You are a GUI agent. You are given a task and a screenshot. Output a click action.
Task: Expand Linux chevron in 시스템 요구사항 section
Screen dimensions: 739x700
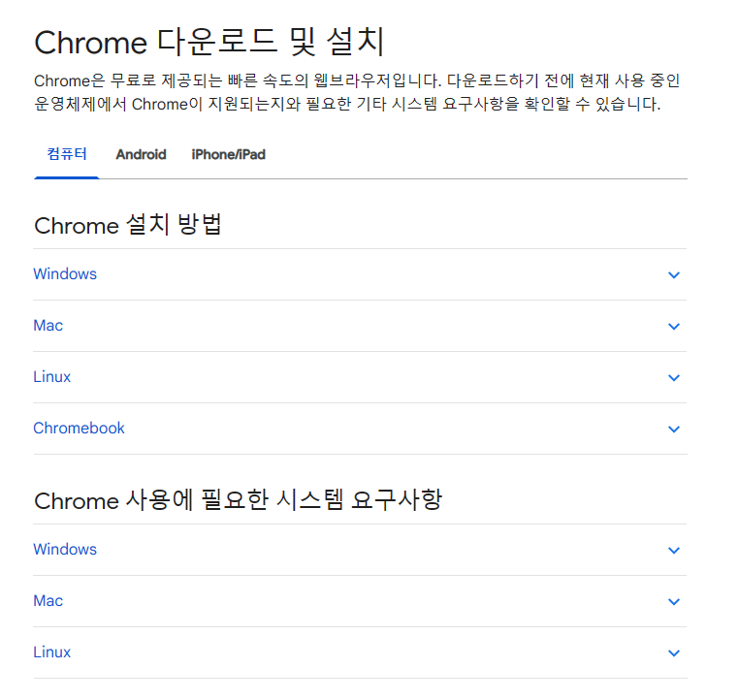coord(674,652)
